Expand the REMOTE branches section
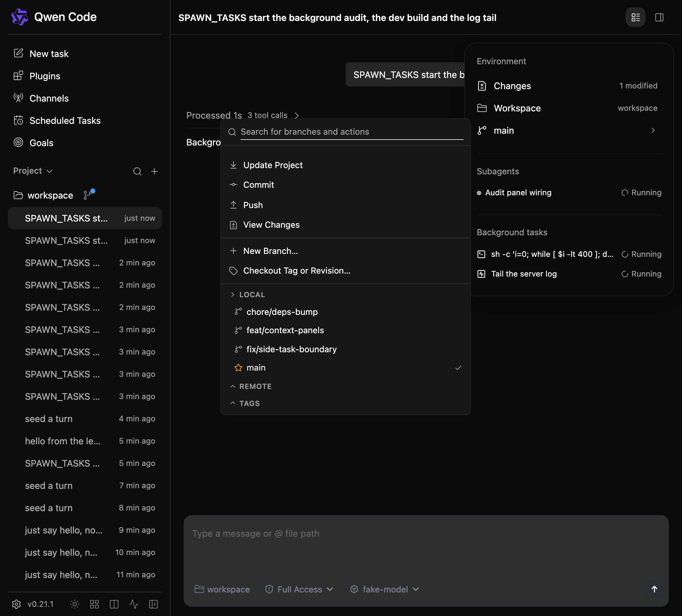Screen dimensions: 682x616 coord(251,386)
